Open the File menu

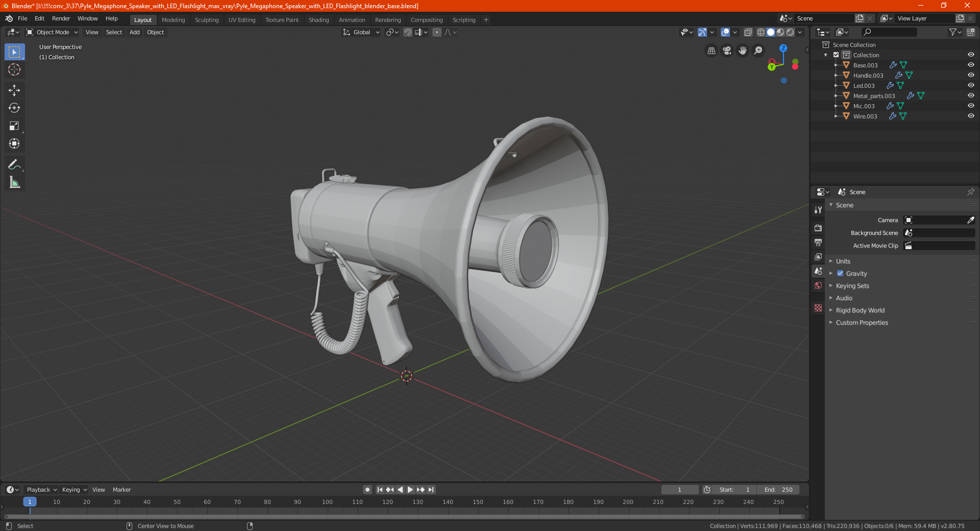(x=22, y=18)
